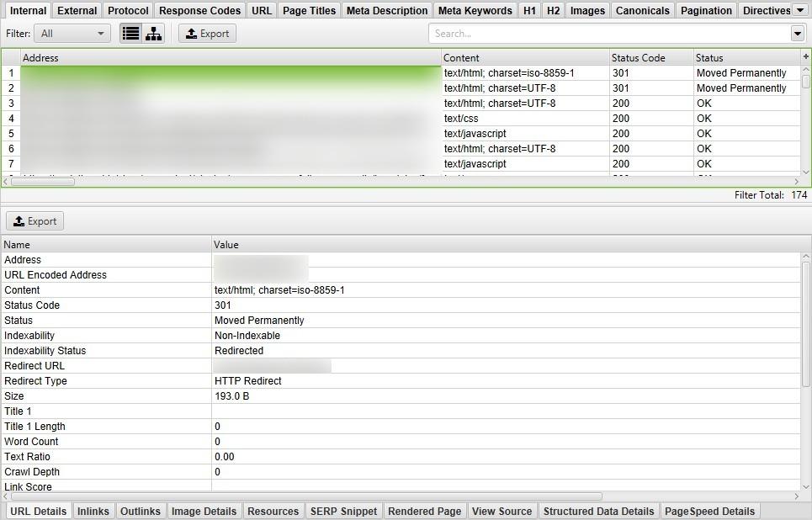Image resolution: width=812 pixels, height=520 pixels.
Task: Export the top crawl table
Action: pyautogui.click(x=207, y=34)
